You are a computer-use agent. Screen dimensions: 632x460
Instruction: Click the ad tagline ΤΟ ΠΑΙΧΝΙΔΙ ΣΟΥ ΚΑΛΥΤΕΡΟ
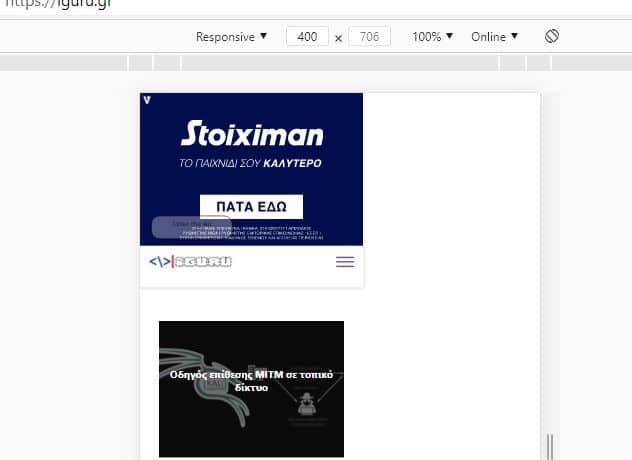(x=250, y=163)
